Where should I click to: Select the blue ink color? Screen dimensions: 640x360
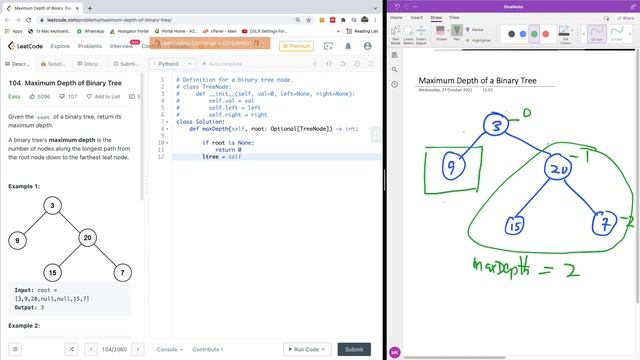523,34
